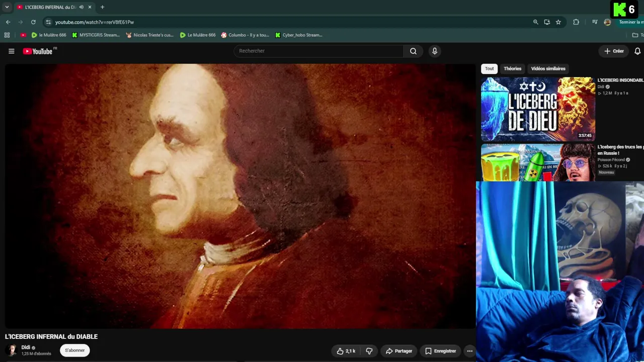
Task: Open Didi's channel avatar
Action: pos(11,350)
